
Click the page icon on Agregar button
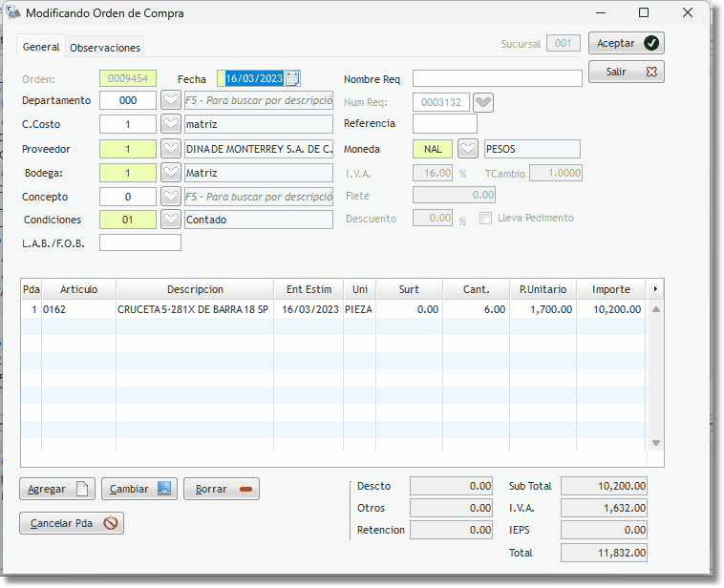tap(82, 489)
